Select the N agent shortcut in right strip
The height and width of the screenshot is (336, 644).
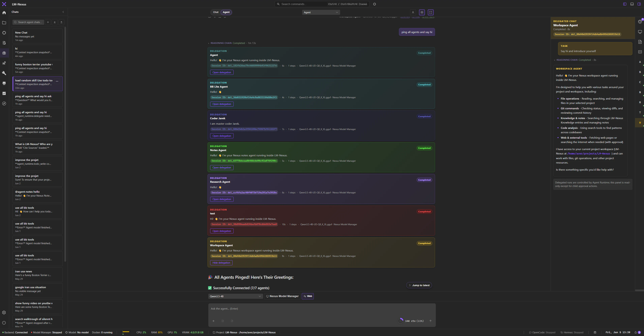[x=640, y=92]
